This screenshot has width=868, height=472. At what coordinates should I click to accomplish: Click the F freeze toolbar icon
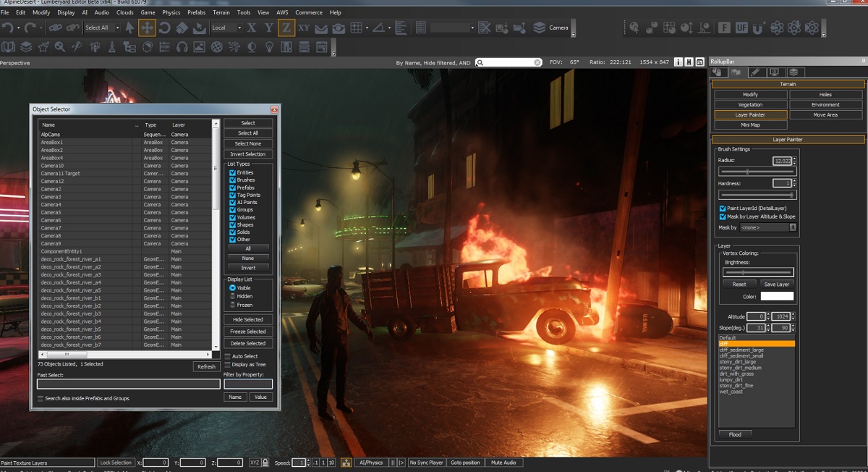[x=724, y=28]
